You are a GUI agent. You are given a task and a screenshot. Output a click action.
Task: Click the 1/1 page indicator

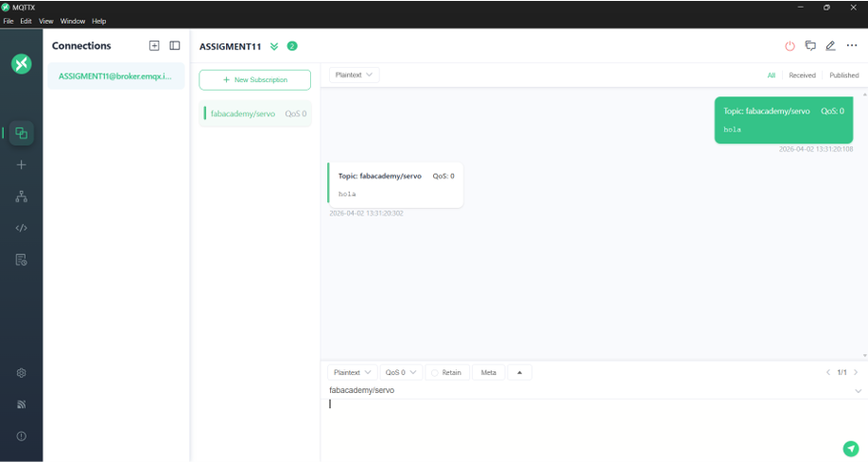pos(842,372)
